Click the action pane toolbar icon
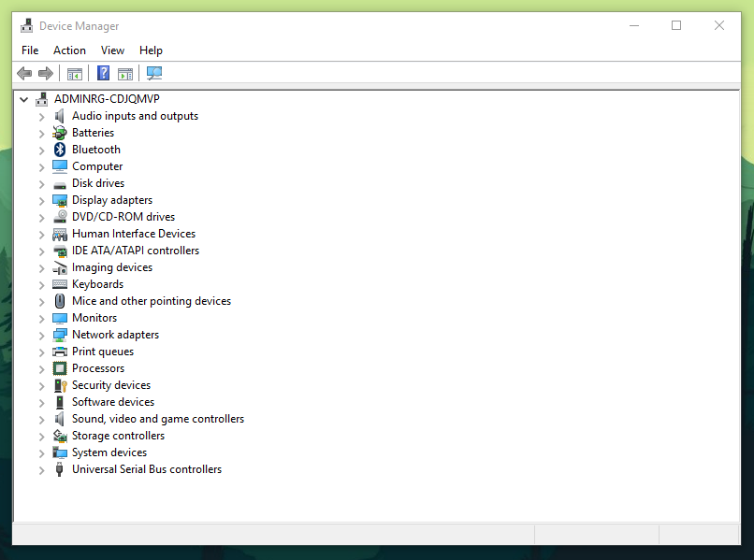The image size is (754, 560). coord(125,74)
